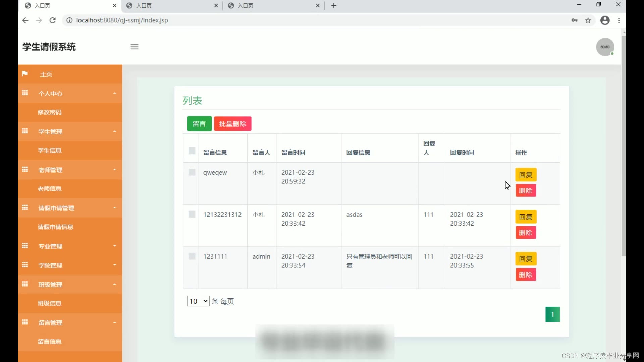This screenshot has width=644, height=362.
Task: Click page number 1 in pagination
Action: click(x=552, y=314)
